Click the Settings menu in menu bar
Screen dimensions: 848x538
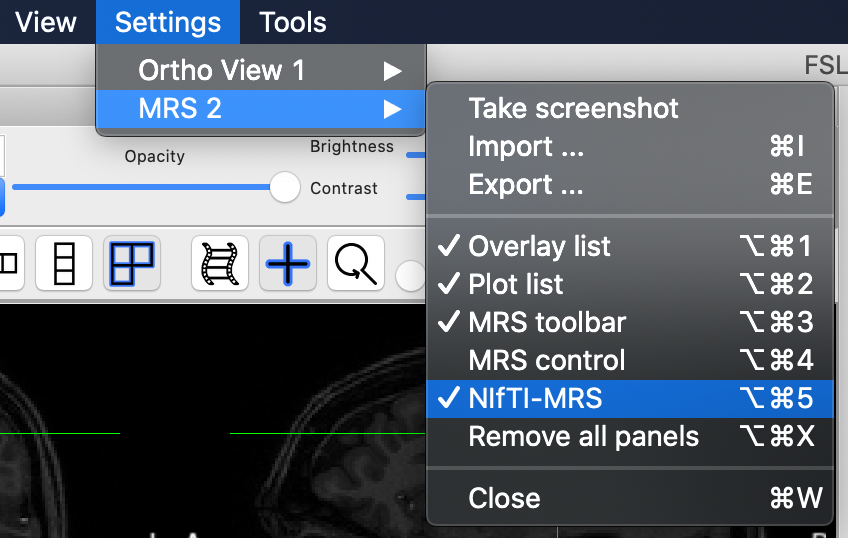pyautogui.click(x=167, y=21)
